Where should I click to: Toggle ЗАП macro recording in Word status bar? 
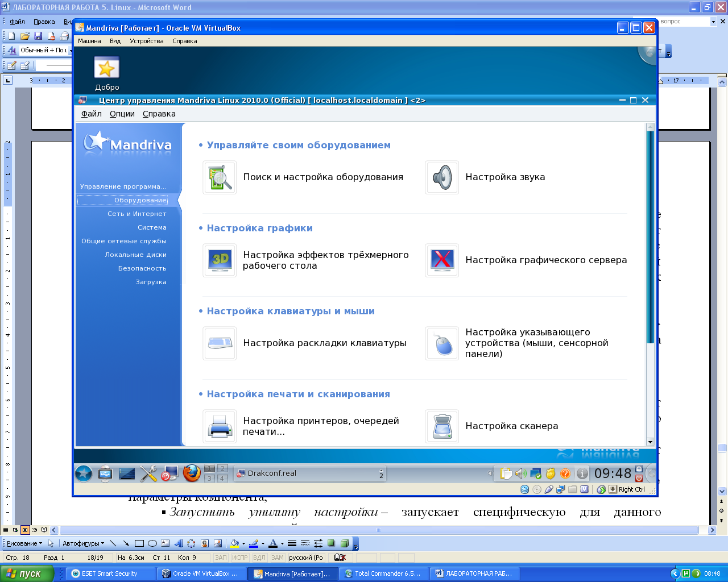coord(221,558)
